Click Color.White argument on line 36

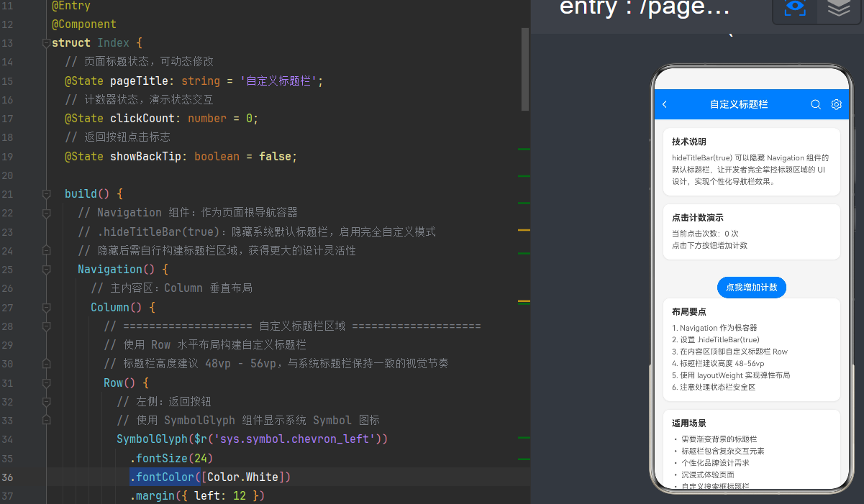243,477
